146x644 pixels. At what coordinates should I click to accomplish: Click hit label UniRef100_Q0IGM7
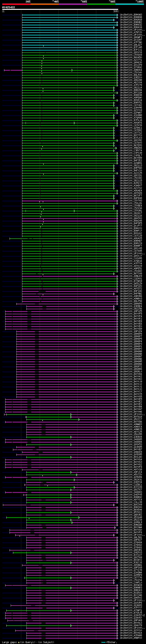[x=131, y=40]
